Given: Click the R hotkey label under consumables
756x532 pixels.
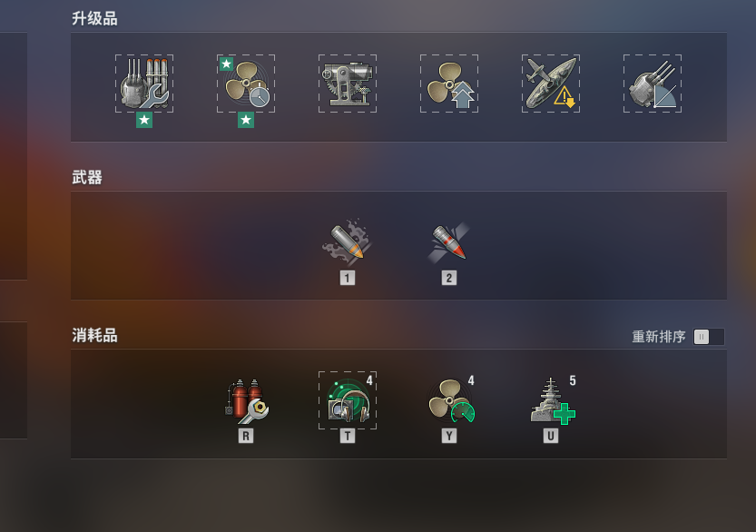Looking at the screenshot, I should (246, 436).
